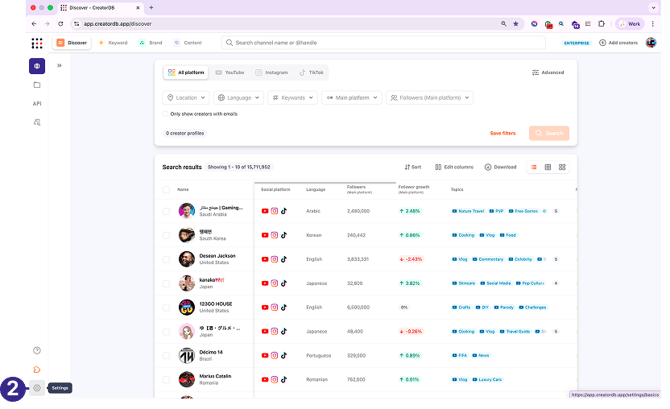Tick the checkbox for 123GO HOUSE row
This screenshot has height=409, width=670.
(166, 307)
